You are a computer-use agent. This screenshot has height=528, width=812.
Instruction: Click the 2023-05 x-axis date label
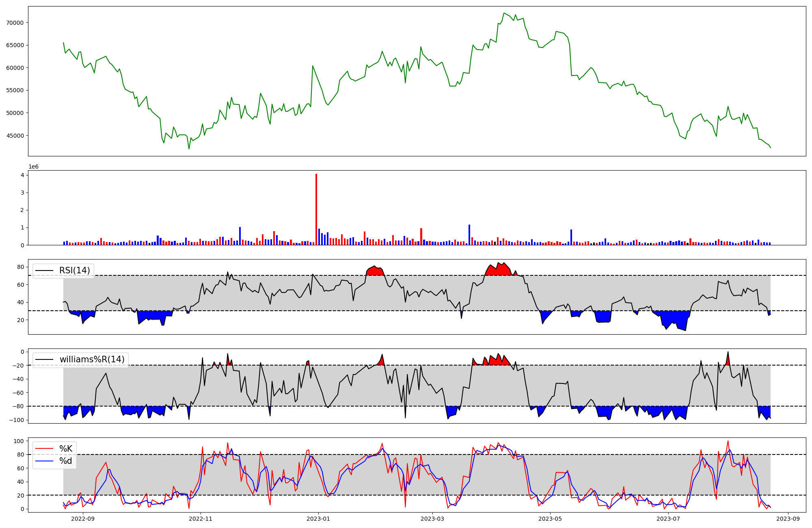coord(550,519)
